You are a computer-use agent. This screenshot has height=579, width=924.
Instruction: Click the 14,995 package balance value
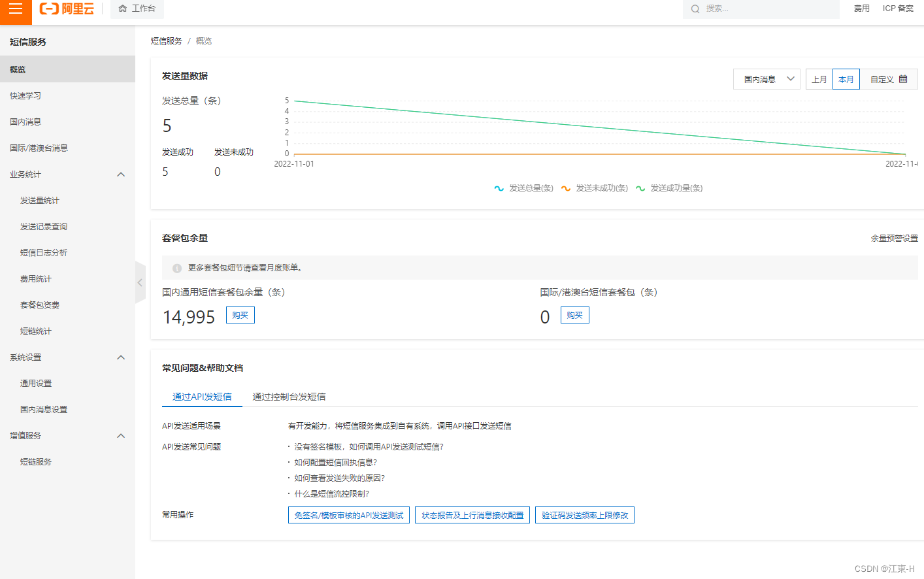[189, 317]
